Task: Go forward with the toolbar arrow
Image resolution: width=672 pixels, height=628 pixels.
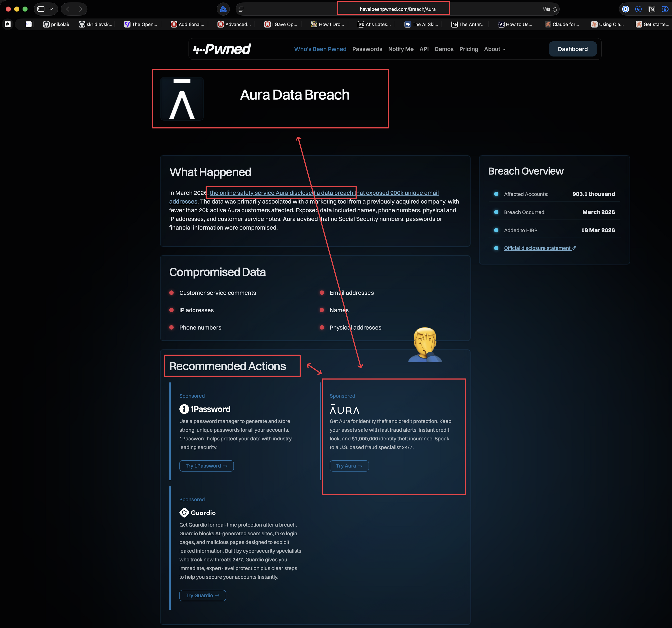Action: [81, 9]
